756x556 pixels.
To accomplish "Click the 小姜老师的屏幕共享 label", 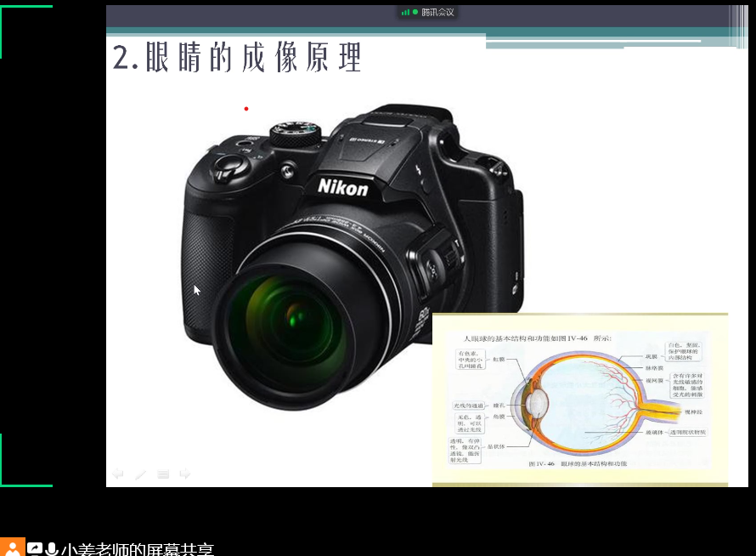I will (138, 549).
